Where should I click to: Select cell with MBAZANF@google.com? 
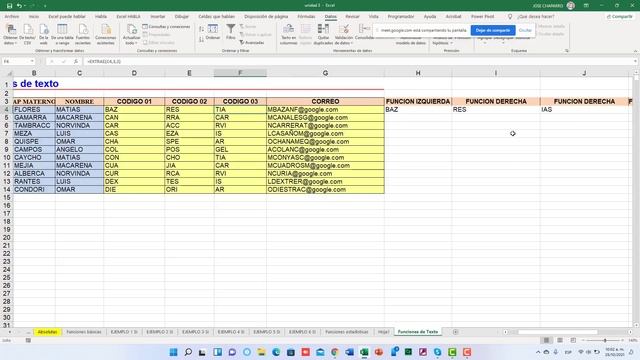[x=325, y=109]
